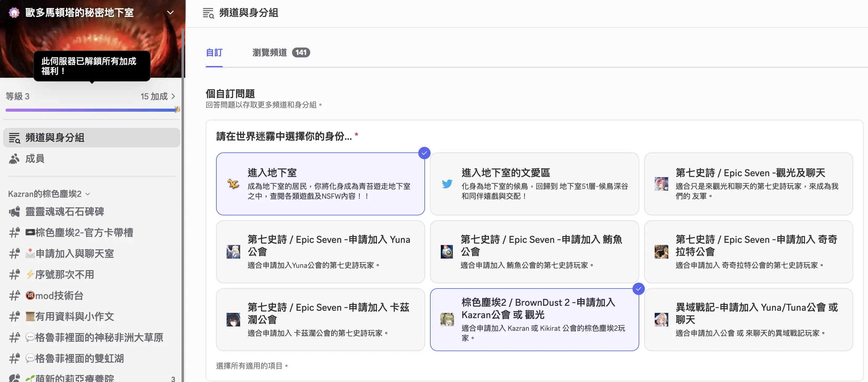Click avatar icon on 異域戰記 card

pos(661,320)
